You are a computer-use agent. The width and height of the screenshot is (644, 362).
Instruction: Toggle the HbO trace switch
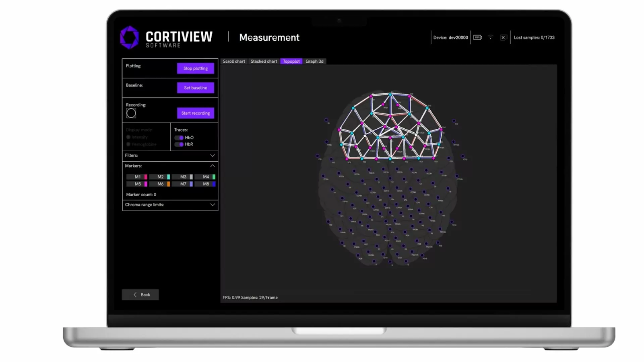coord(179,137)
